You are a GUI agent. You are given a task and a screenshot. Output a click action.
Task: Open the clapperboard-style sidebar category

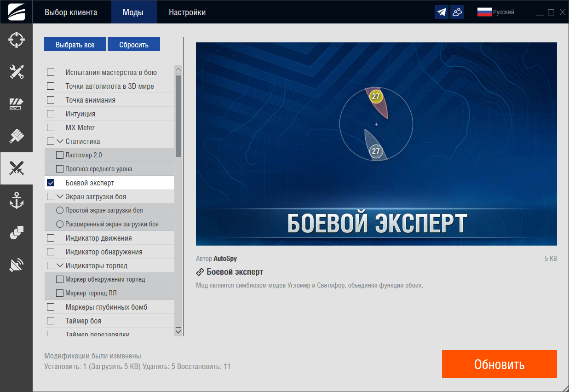(x=17, y=104)
